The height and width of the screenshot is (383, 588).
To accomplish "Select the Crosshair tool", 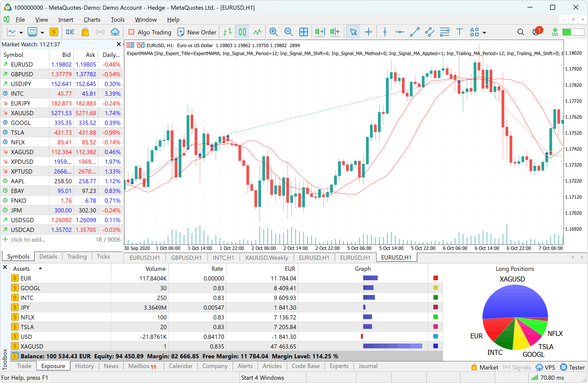I will point(368,32).
